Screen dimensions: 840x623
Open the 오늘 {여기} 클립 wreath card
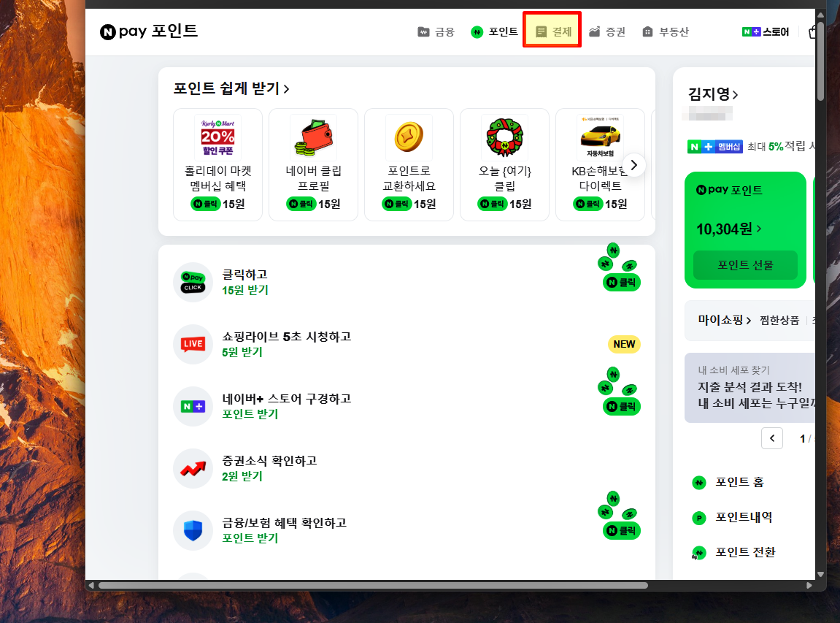pyautogui.click(x=504, y=164)
